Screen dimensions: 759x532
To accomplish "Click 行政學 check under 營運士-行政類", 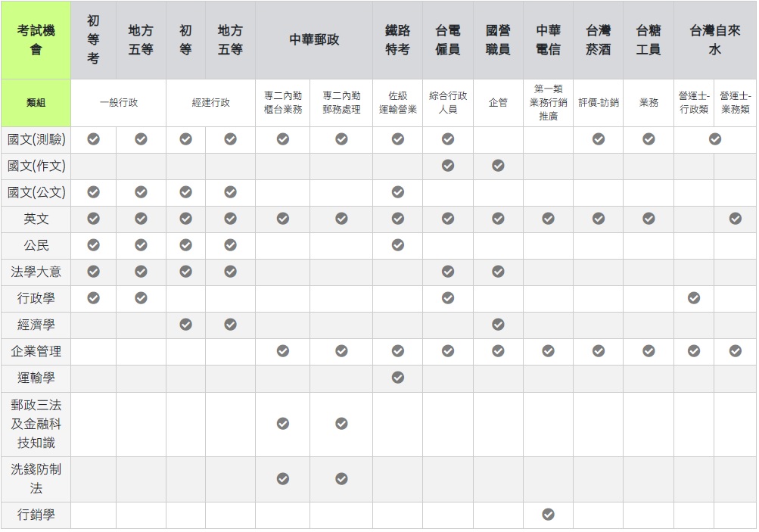I will pyautogui.click(x=694, y=297).
